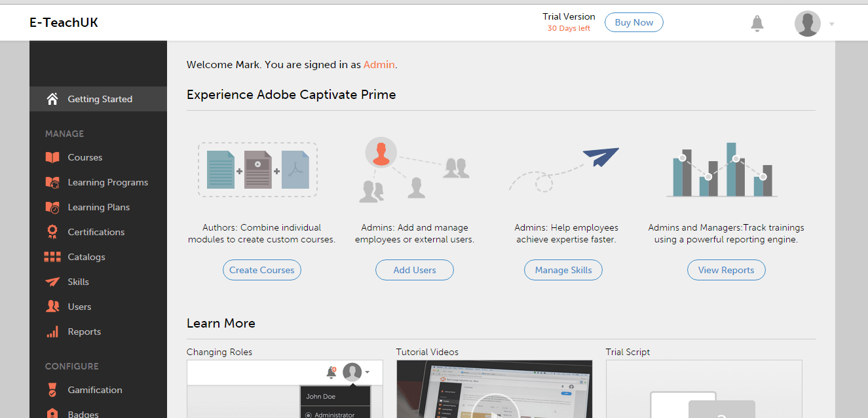Click the Getting Started home icon
Image resolution: width=868 pixels, height=418 pixels.
tap(52, 99)
